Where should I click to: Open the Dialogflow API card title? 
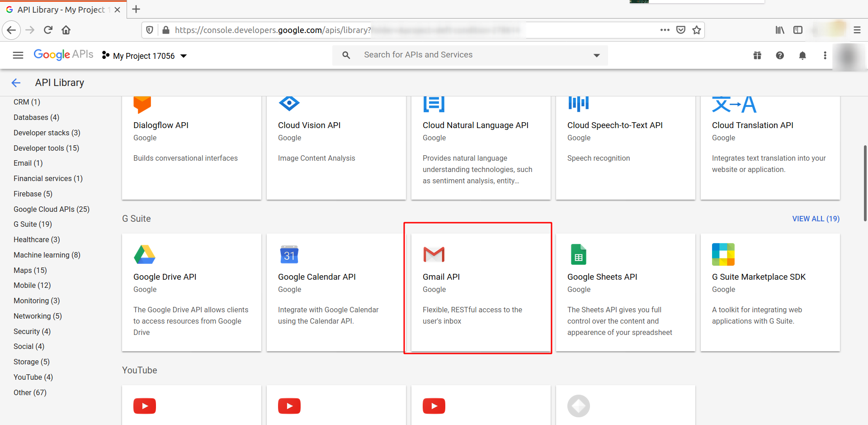point(161,125)
